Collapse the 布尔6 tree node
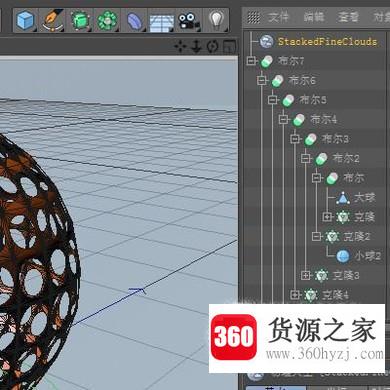 point(262,80)
